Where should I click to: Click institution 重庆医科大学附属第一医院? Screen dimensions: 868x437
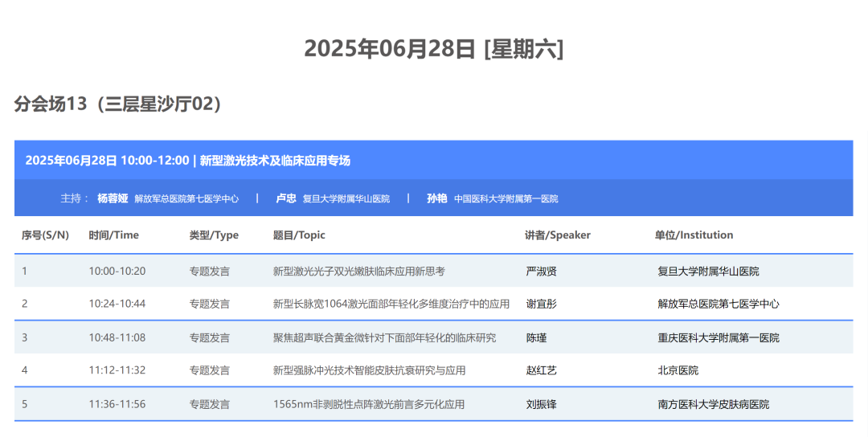[x=719, y=337]
